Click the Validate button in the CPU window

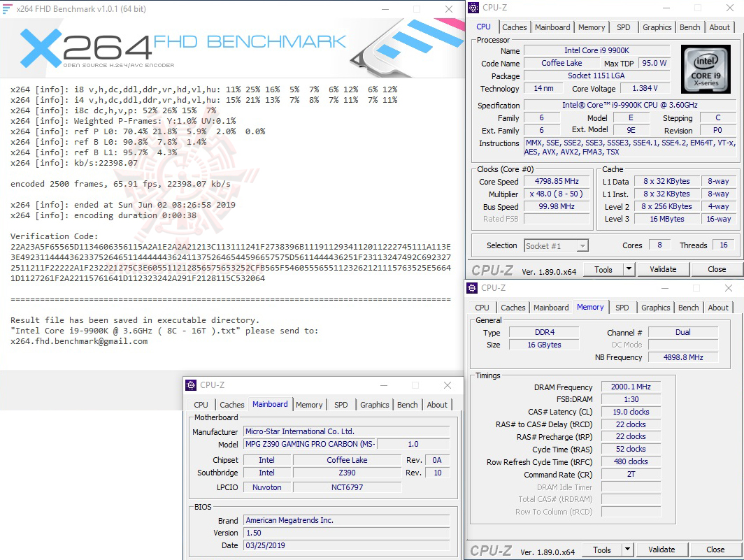click(x=663, y=269)
